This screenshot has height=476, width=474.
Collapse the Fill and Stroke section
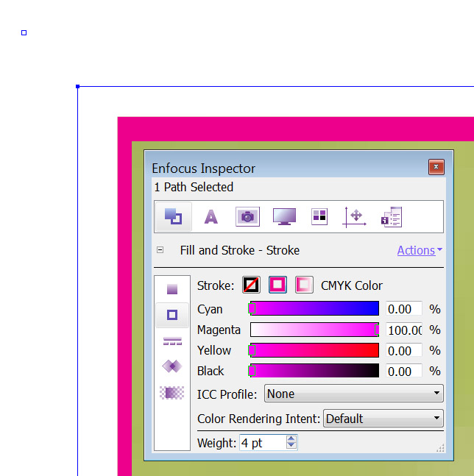click(160, 250)
